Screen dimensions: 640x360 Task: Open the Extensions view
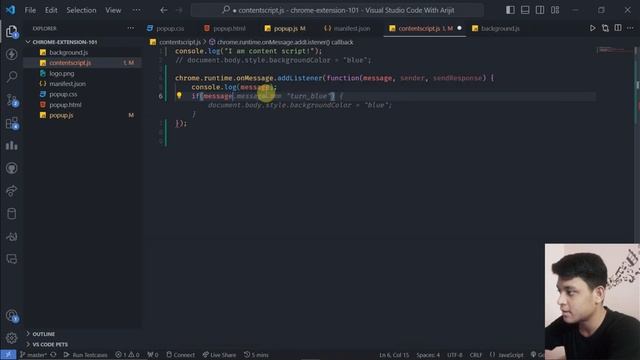coord(11,123)
